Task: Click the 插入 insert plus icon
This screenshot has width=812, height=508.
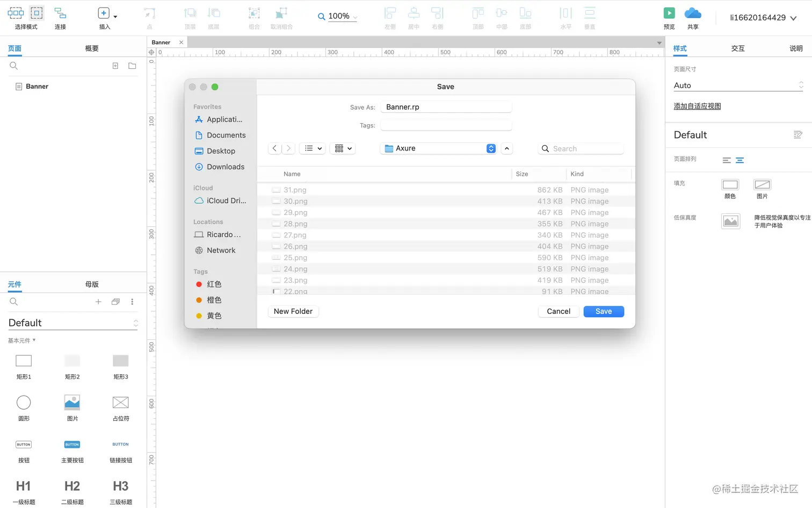Action: (104, 13)
